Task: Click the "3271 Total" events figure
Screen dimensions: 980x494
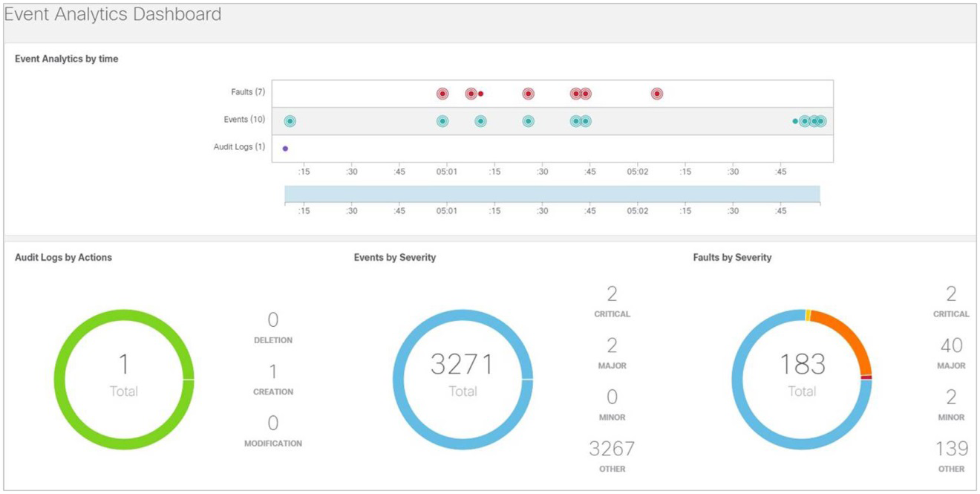Action: [463, 374]
